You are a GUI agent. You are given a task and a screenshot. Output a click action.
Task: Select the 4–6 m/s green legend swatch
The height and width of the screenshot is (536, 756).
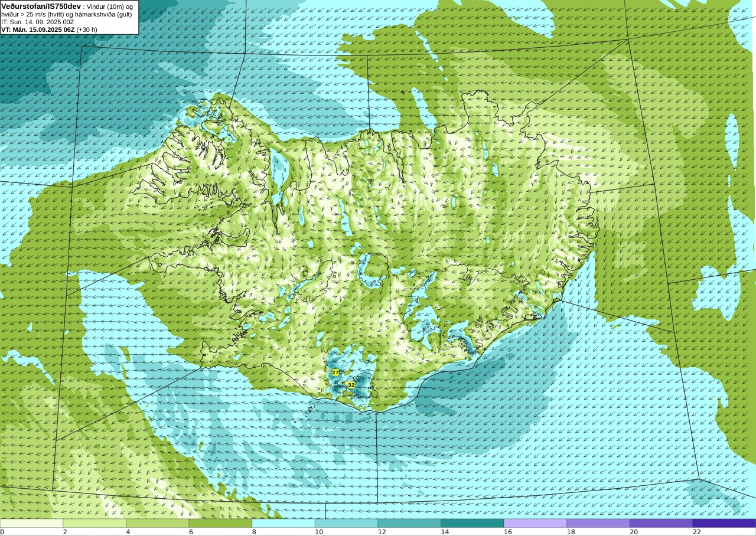click(158, 523)
